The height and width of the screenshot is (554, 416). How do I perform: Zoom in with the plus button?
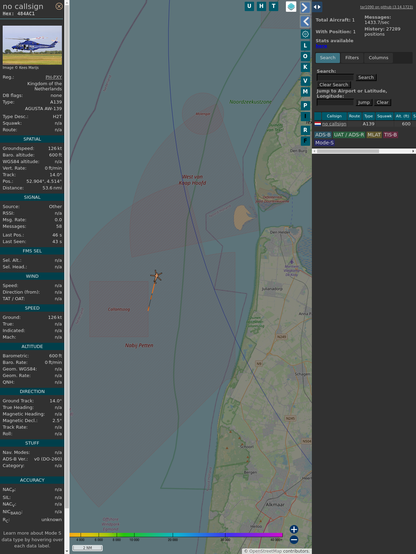294,529
